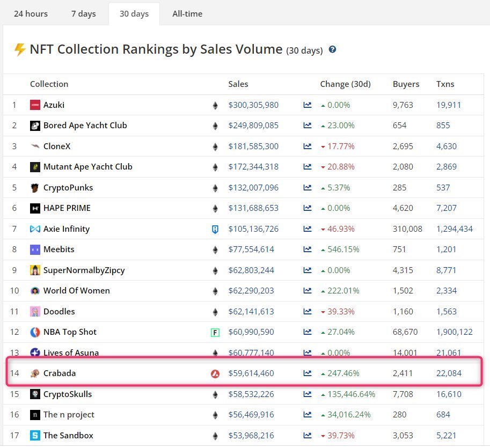
Task: Open the sales chart icon for Mutant Ape Yacht Club
Action: click(308, 167)
